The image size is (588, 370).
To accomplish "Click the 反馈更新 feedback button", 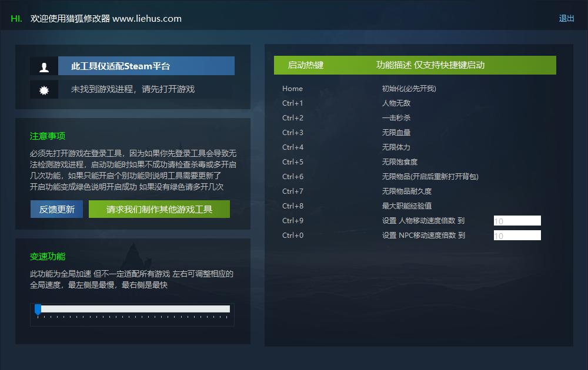I will [56, 209].
